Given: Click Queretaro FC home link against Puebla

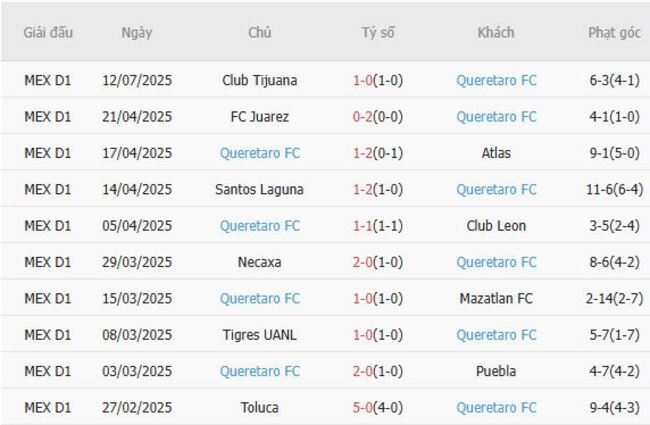Looking at the screenshot, I should (x=260, y=371).
